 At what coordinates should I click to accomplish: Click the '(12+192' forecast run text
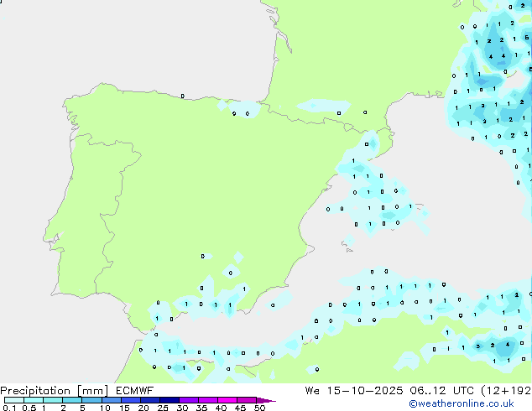(x=506, y=391)
